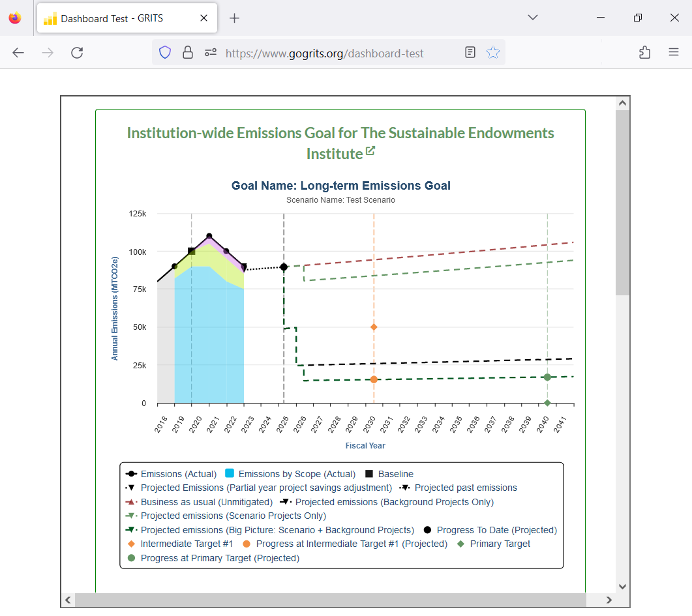The height and width of the screenshot is (616, 692).
Task: Click the 125k y-axis value
Action: [x=137, y=213]
